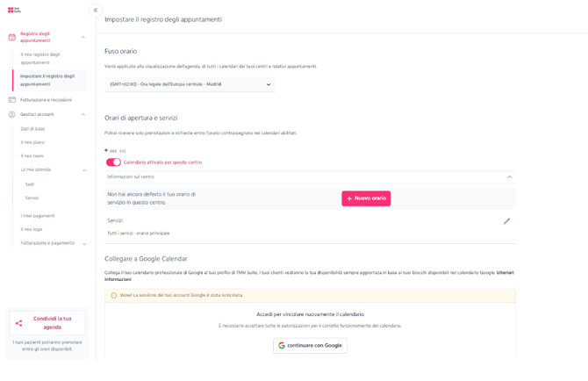This screenshot has width=588, height=381.
Task: Click the TMH Suite logo
Action: pyautogui.click(x=13, y=10)
